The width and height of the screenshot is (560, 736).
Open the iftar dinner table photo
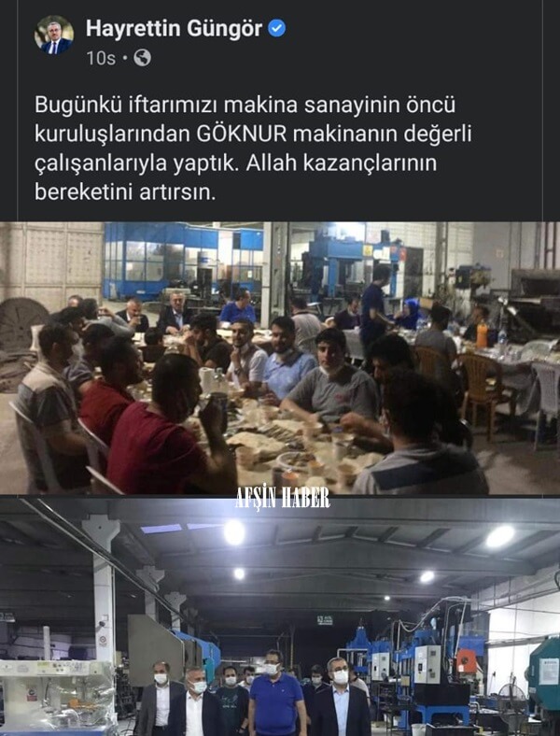click(x=280, y=358)
